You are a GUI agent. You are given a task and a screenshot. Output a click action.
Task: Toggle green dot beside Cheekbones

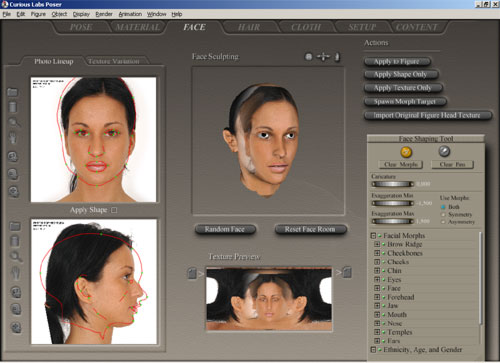click(383, 253)
